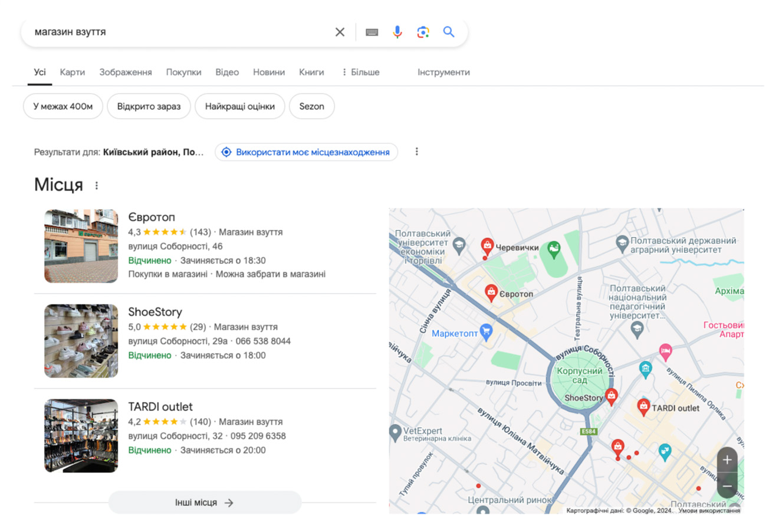Clear the search query with the X icon
This screenshot has width=769, height=532.
340,32
